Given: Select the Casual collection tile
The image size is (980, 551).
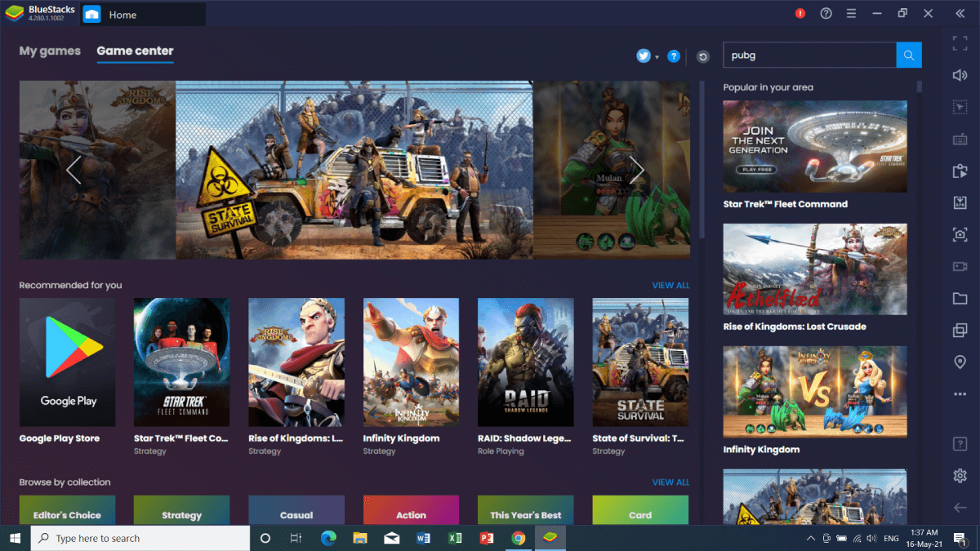Looking at the screenshot, I should (x=296, y=510).
